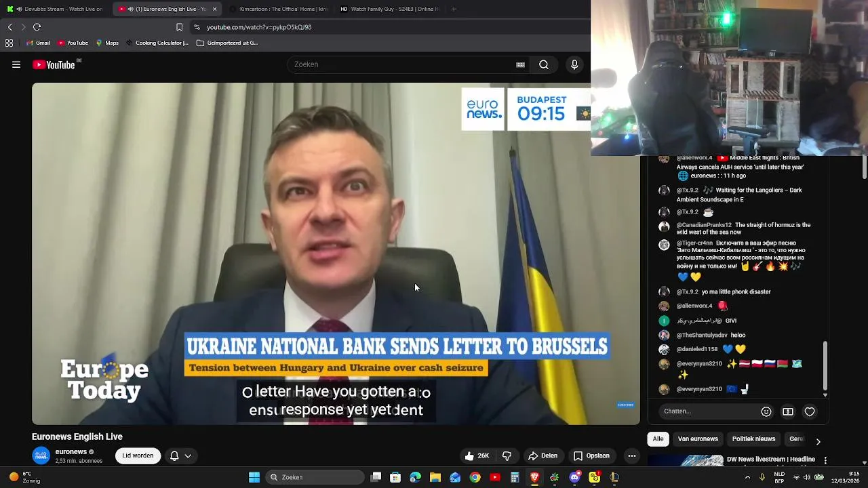Open the euronews channel avatar

click(41, 456)
